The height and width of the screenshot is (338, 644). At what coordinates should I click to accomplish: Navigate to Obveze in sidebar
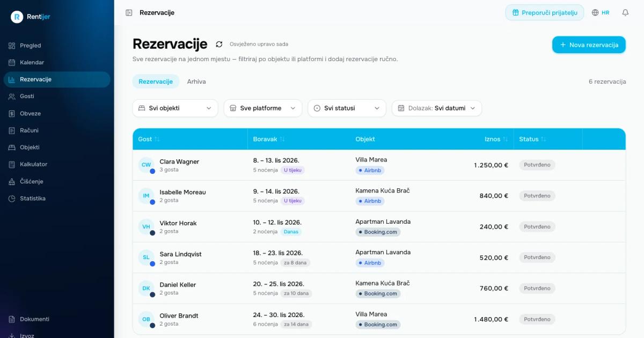[x=57, y=114]
